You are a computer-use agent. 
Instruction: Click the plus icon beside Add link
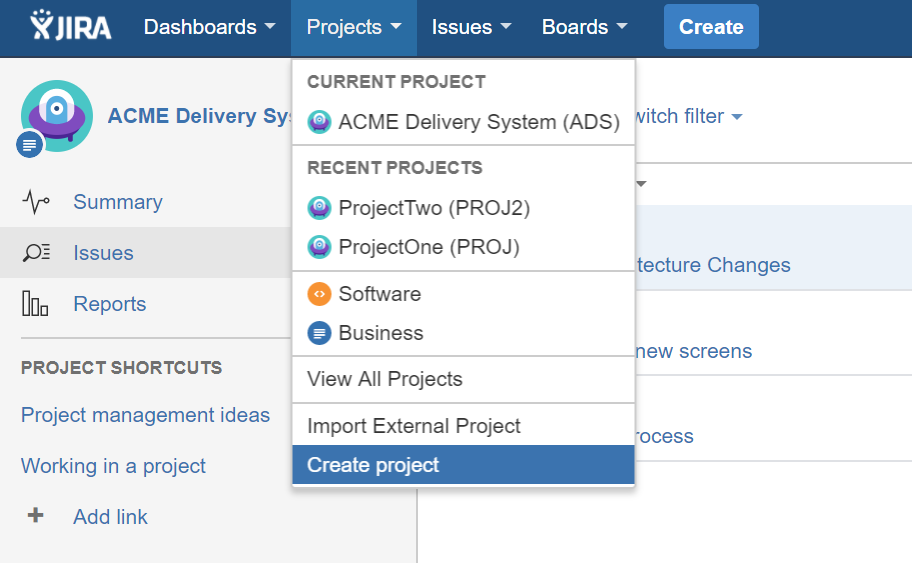[x=35, y=515]
